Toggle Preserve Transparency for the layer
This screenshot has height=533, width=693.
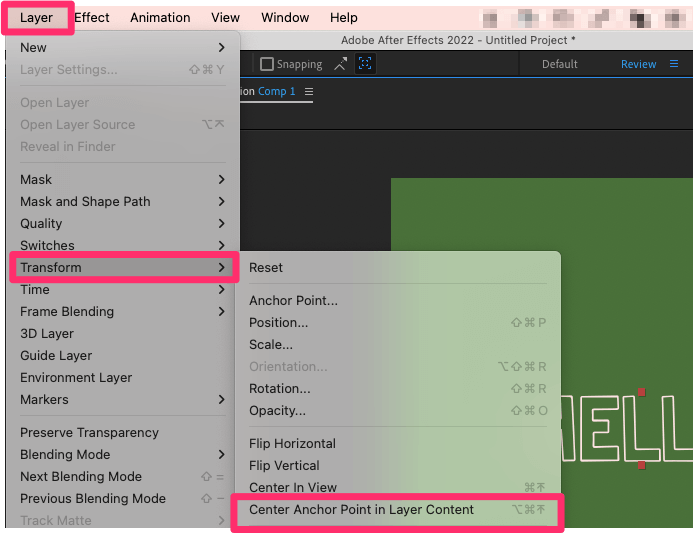[89, 432]
